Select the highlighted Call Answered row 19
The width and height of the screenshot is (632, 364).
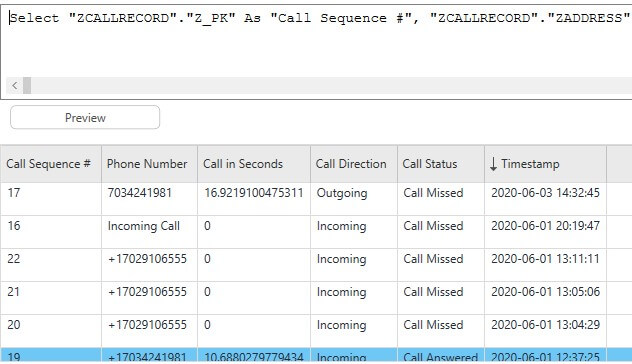316,356
